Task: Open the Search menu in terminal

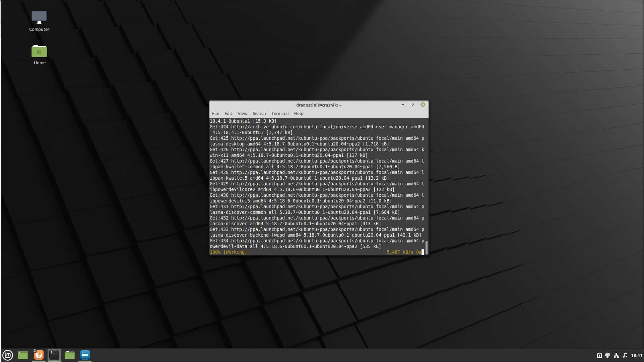Action: click(x=259, y=113)
